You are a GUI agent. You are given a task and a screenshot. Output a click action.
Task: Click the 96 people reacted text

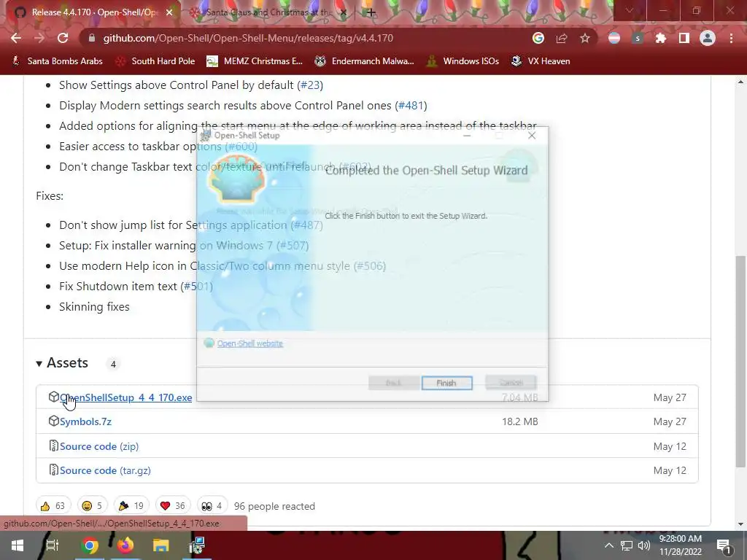[274, 506]
